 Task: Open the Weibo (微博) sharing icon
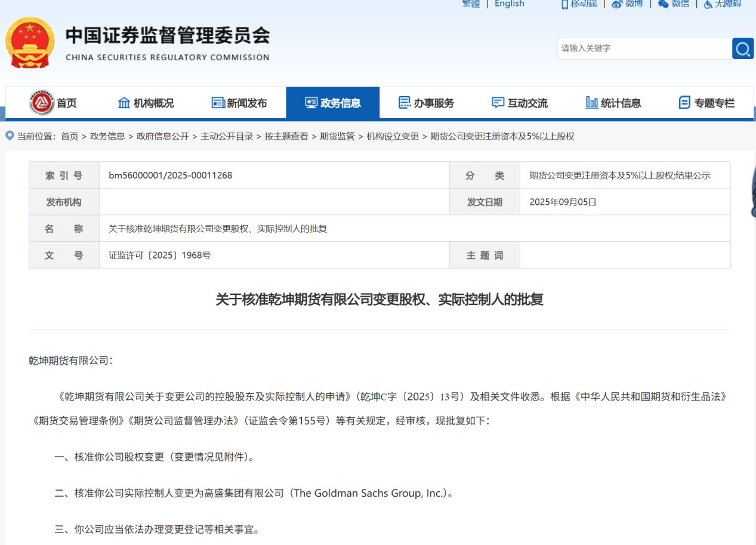point(616,4)
